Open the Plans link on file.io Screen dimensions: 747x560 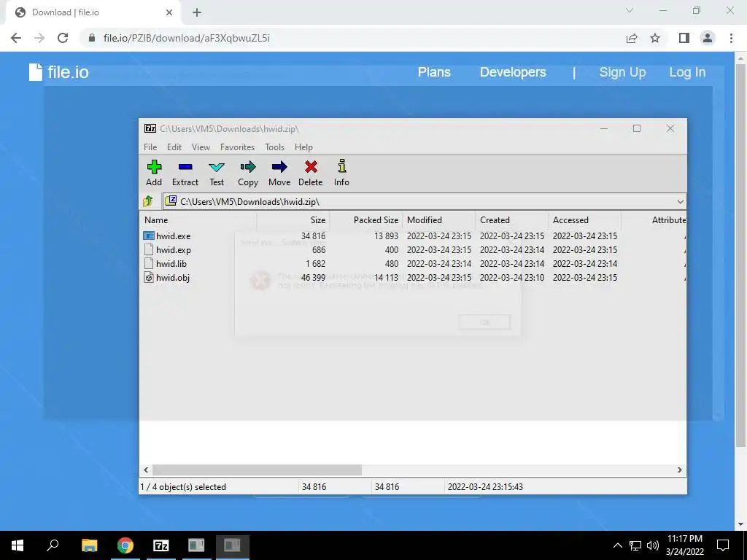coord(434,72)
